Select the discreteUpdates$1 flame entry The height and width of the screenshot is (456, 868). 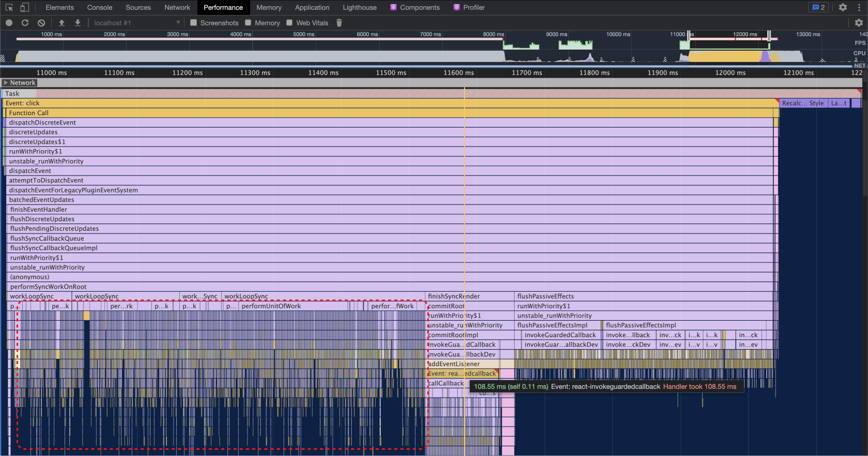389,142
